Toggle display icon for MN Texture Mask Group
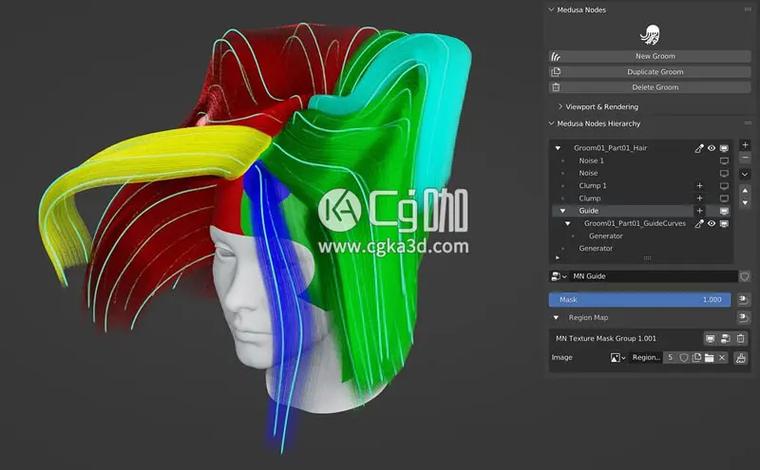Viewport: 760px width, 470px height. [710, 339]
